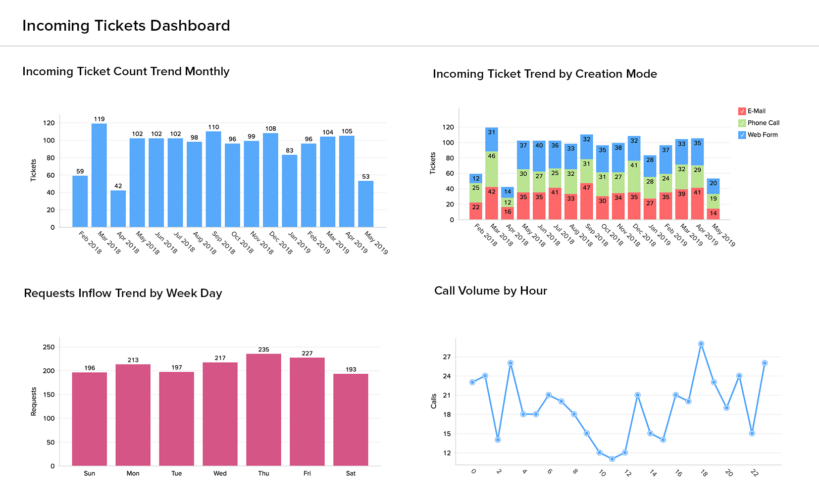Click the Calls y-axis label
The image size is (819, 504).
point(434,401)
